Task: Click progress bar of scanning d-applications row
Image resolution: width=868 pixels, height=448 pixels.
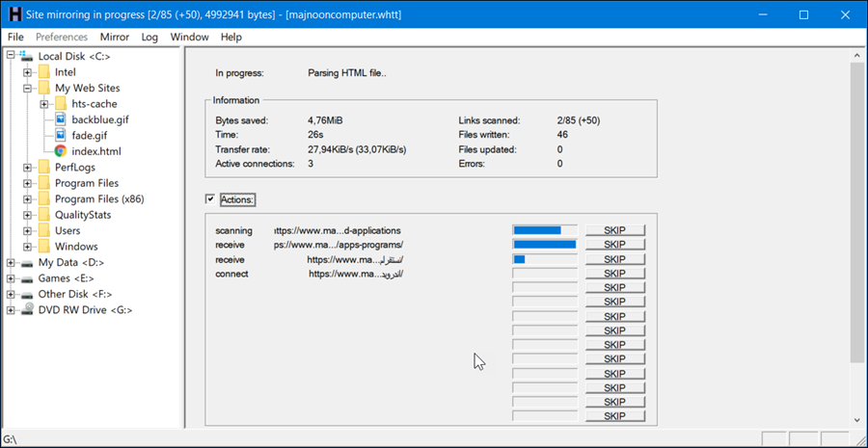Action: click(545, 230)
